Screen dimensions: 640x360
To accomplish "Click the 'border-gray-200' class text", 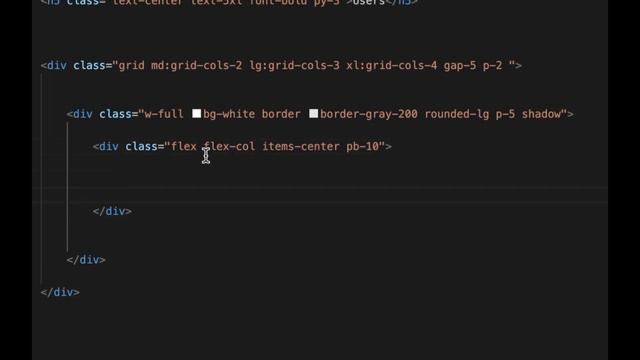I will (x=369, y=114).
